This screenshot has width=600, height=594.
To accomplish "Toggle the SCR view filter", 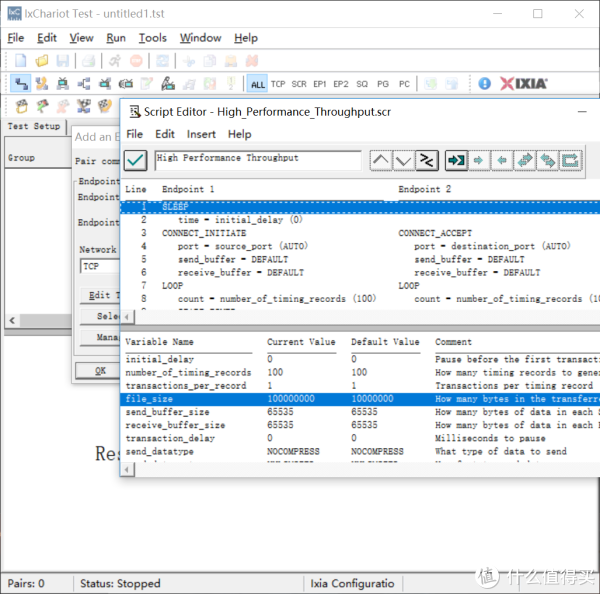I will (299, 84).
